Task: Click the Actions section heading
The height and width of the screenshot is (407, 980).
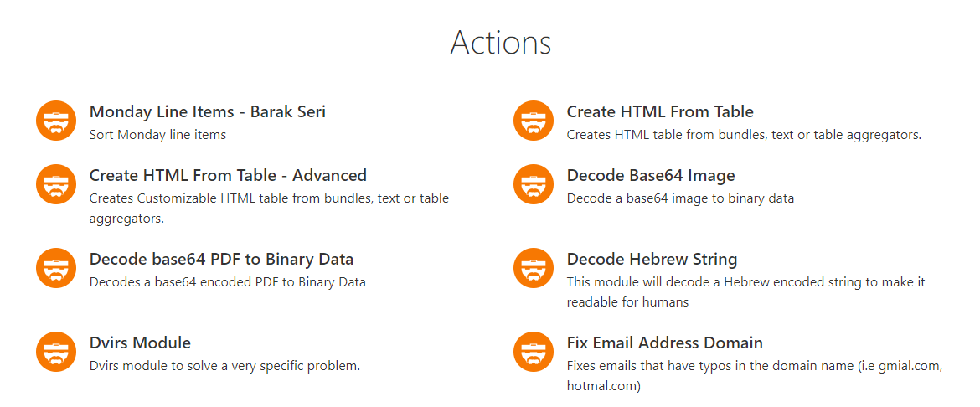Action: coord(501,42)
